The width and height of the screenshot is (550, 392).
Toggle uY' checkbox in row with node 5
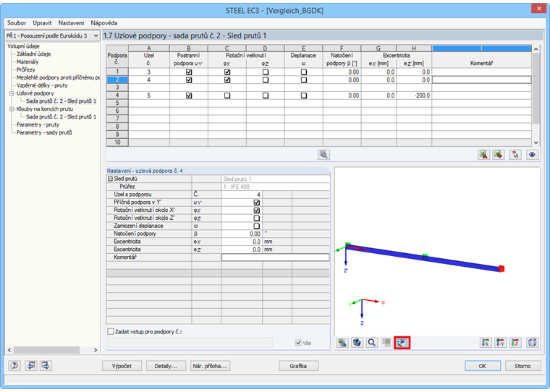189,95
